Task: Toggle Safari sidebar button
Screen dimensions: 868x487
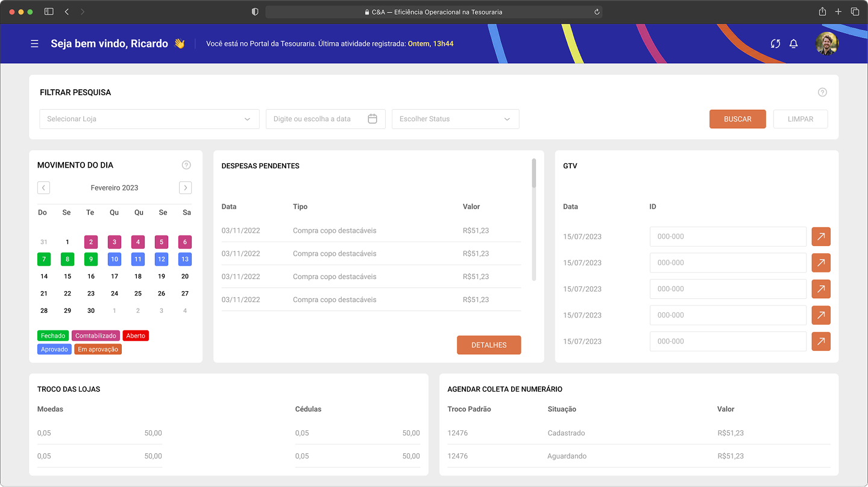Action: click(x=49, y=11)
